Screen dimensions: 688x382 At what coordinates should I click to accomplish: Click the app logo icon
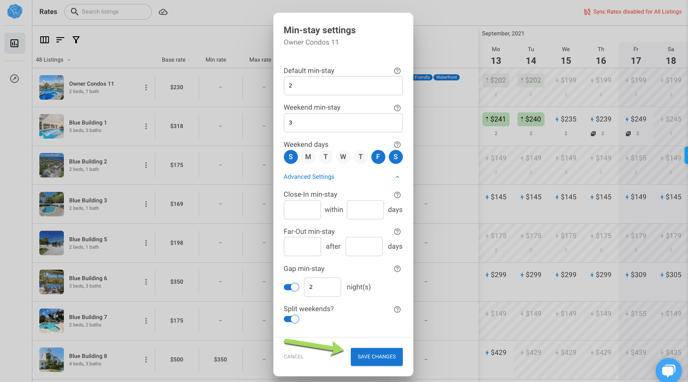pyautogui.click(x=14, y=11)
